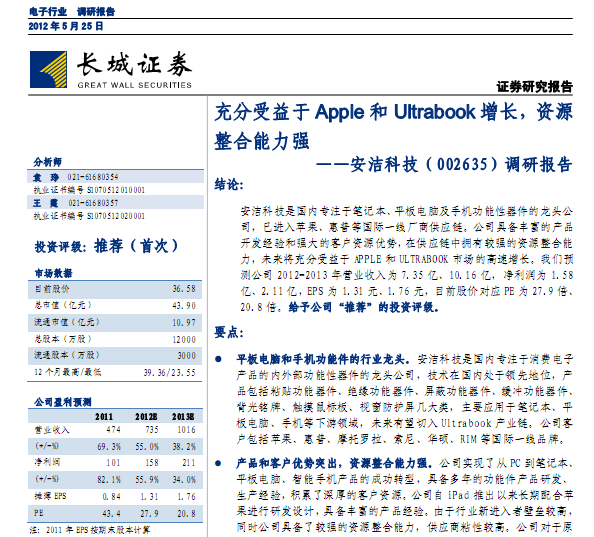The image size is (594, 537).
Task: Click the '摊薄 EPS' row label
Action: pos(50,496)
